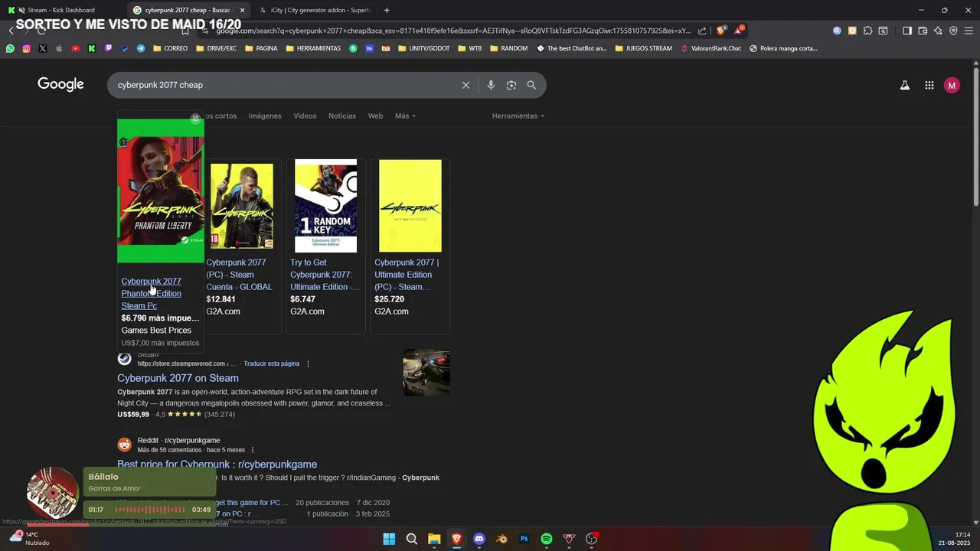Expand the Más search filter dropdown
The image size is (980, 551).
pos(405,116)
